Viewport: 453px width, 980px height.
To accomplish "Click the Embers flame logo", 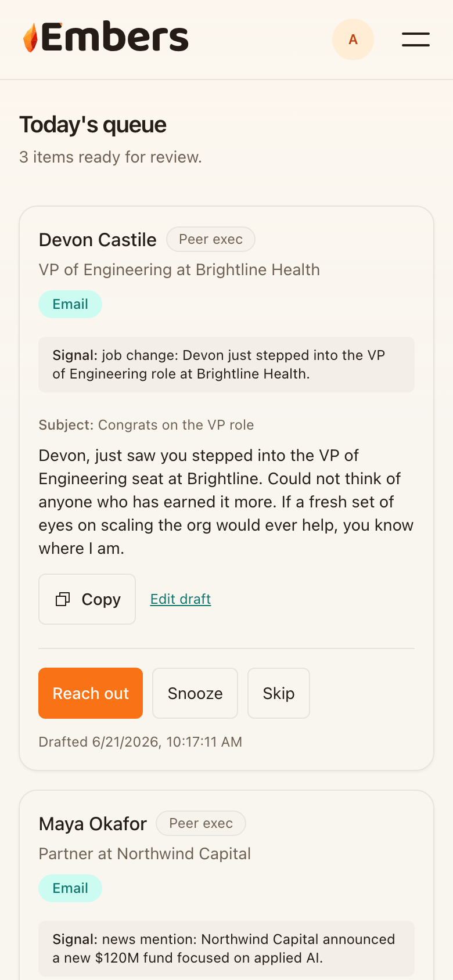I will pyautogui.click(x=30, y=38).
